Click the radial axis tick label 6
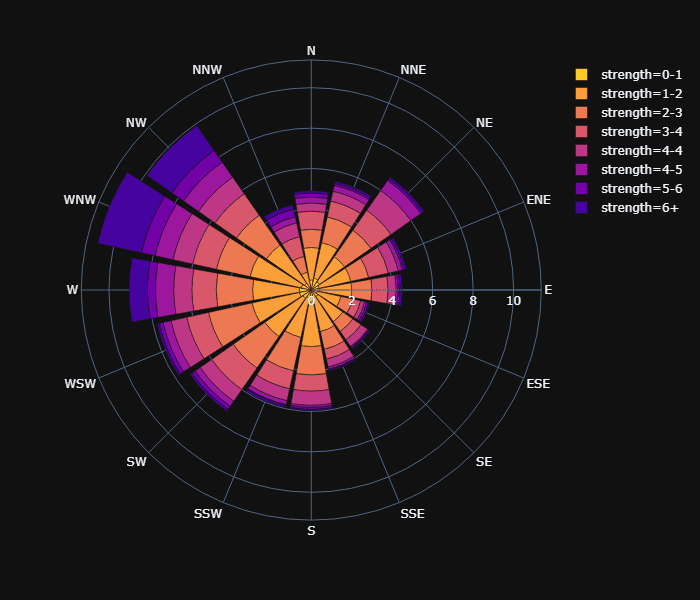Screen dimensions: 700x600 pyautogui.click(x=432, y=302)
